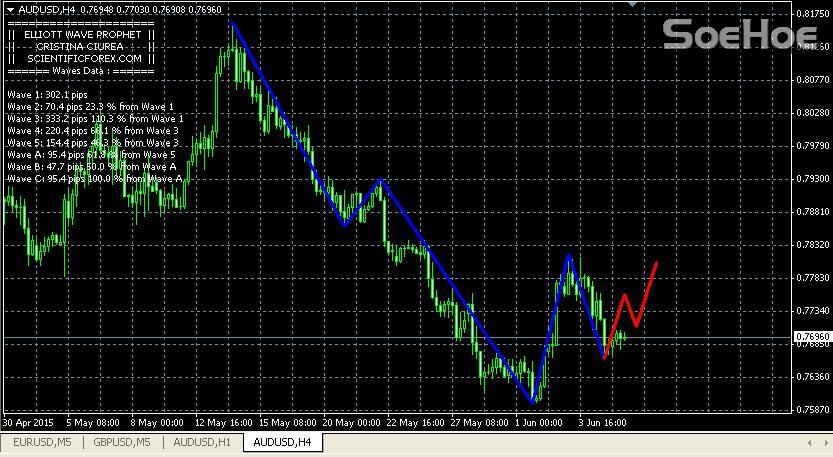Click the 0.77830 price scale label

pos(813,277)
